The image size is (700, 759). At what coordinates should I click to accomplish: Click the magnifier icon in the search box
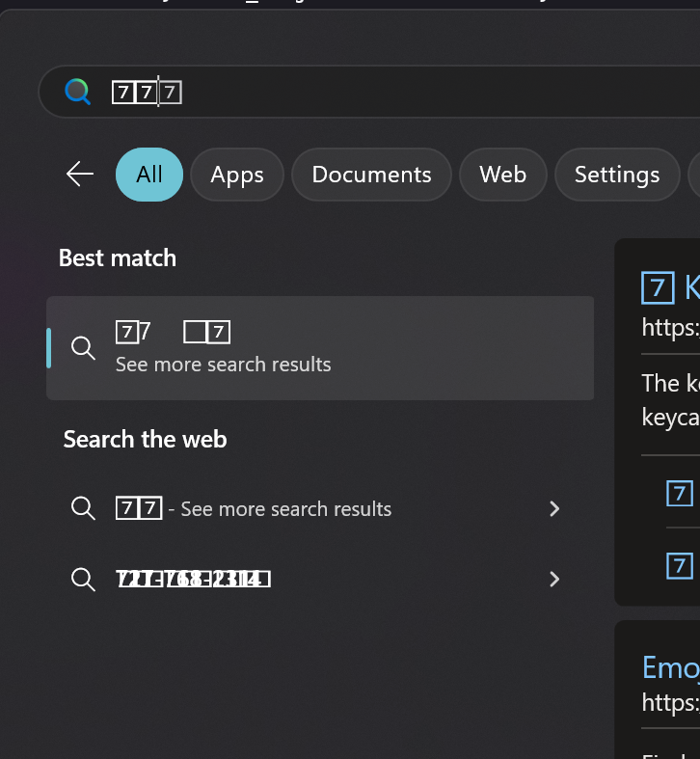77,93
